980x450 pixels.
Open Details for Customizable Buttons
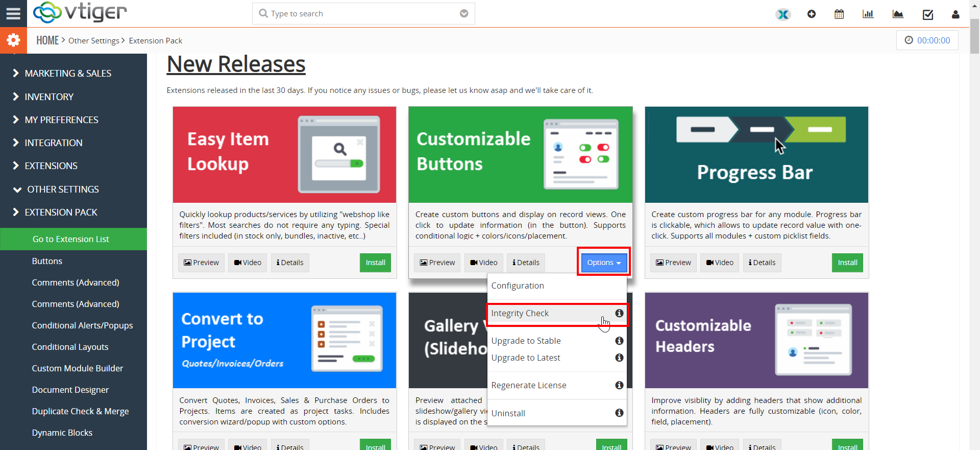point(526,263)
